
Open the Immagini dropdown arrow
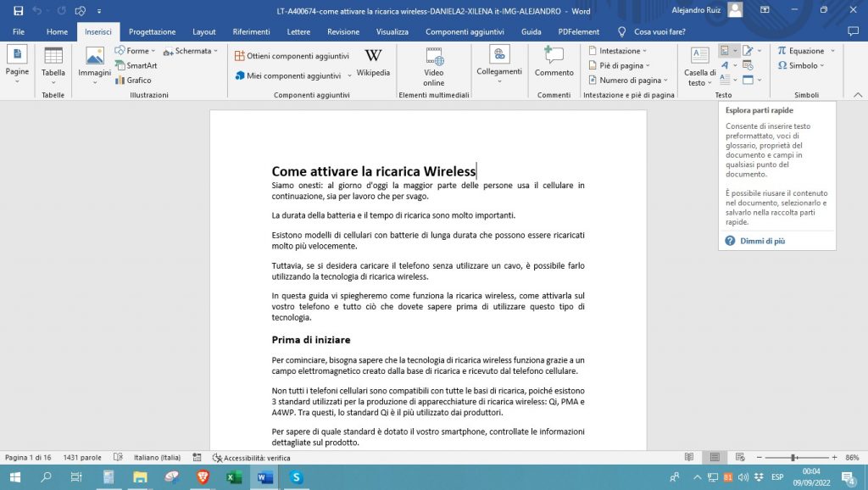coord(94,81)
